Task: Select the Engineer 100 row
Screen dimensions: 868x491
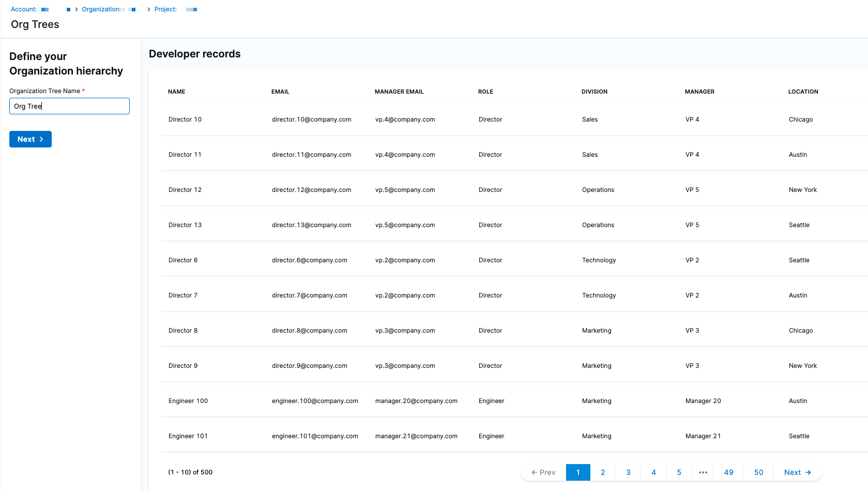Action: coord(188,401)
